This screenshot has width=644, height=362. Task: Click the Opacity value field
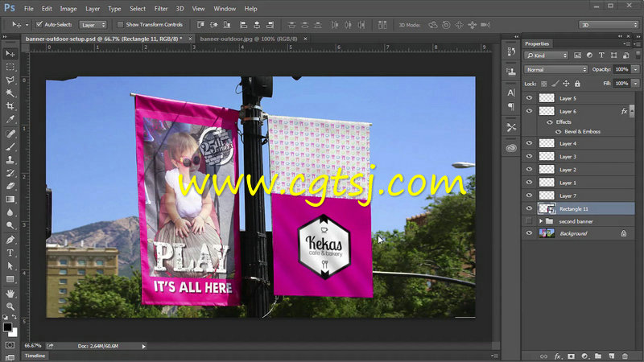coord(621,70)
